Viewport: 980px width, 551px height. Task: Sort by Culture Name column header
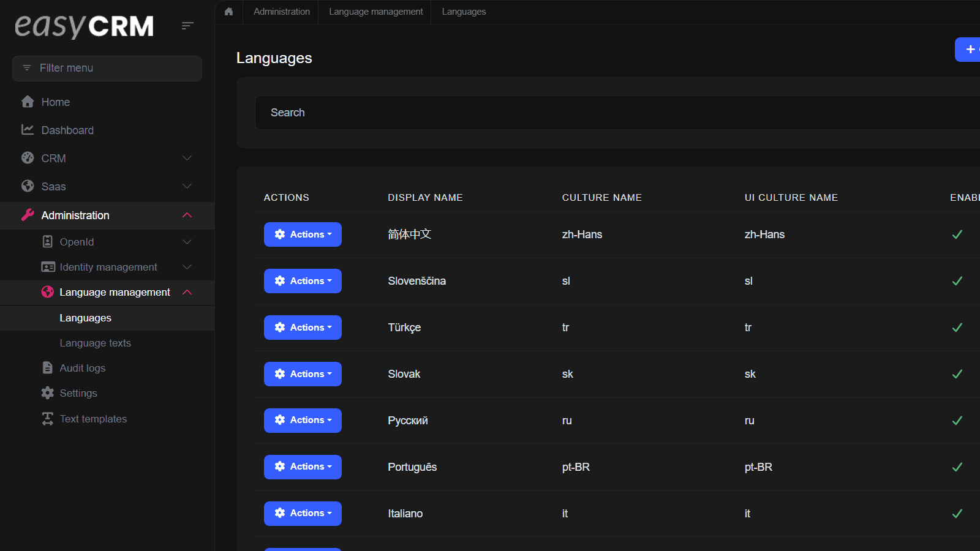coord(602,198)
